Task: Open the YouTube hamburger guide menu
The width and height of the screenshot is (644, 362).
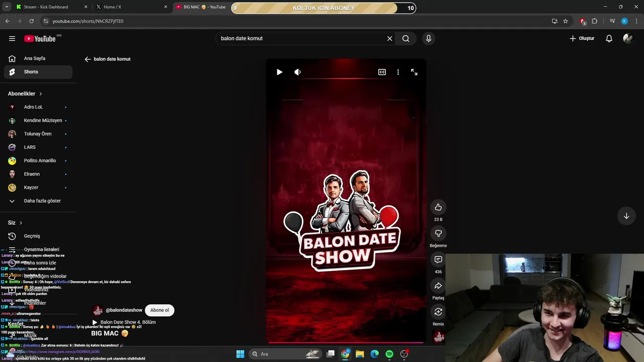Action: [x=12, y=39]
